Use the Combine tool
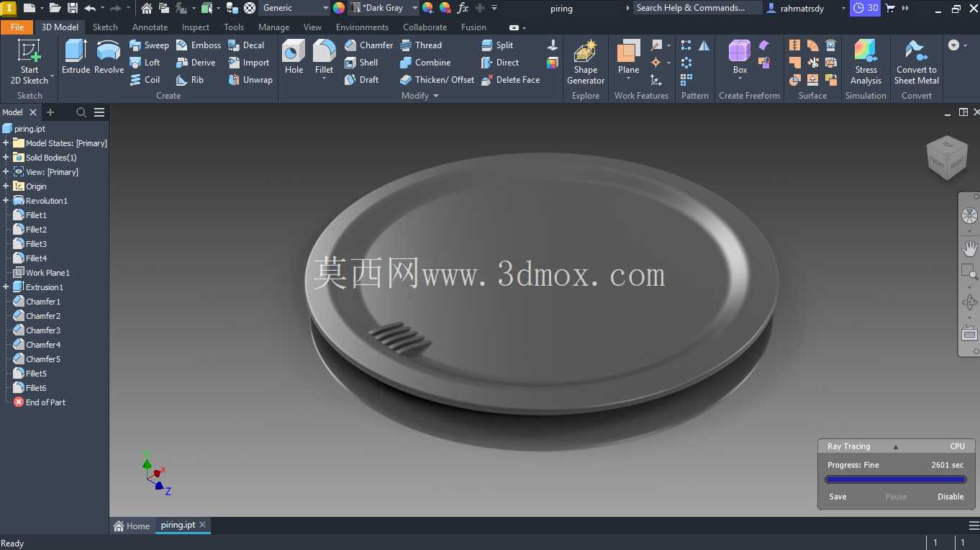Screen dimensions: 980x550 click(425, 63)
